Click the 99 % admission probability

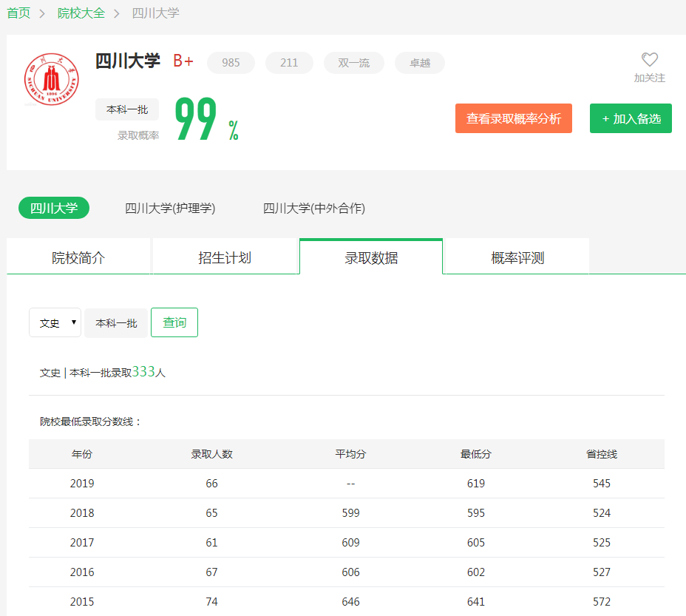point(206,118)
